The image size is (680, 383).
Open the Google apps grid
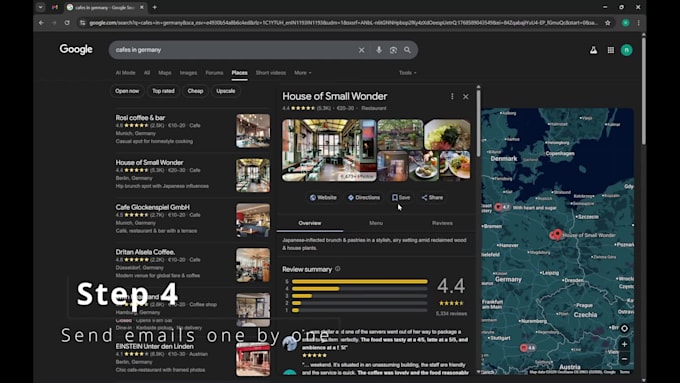point(611,50)
